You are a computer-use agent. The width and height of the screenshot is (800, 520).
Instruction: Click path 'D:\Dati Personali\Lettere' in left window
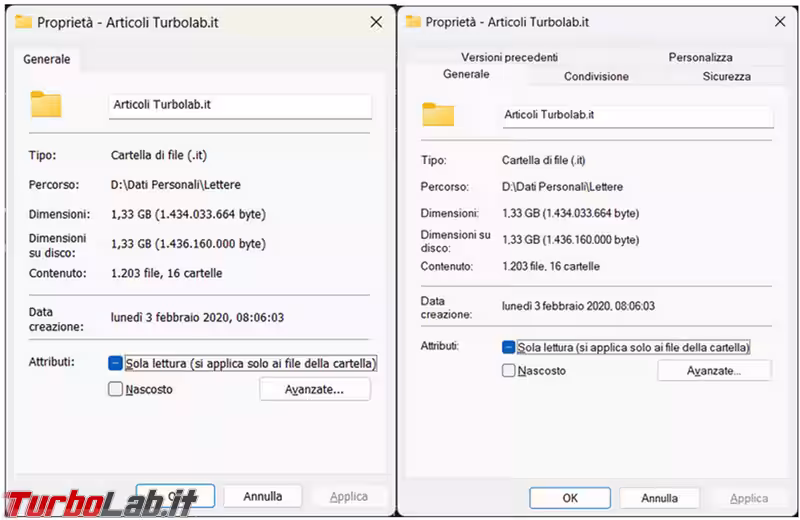pyautogui.click(x=176, y=185)
